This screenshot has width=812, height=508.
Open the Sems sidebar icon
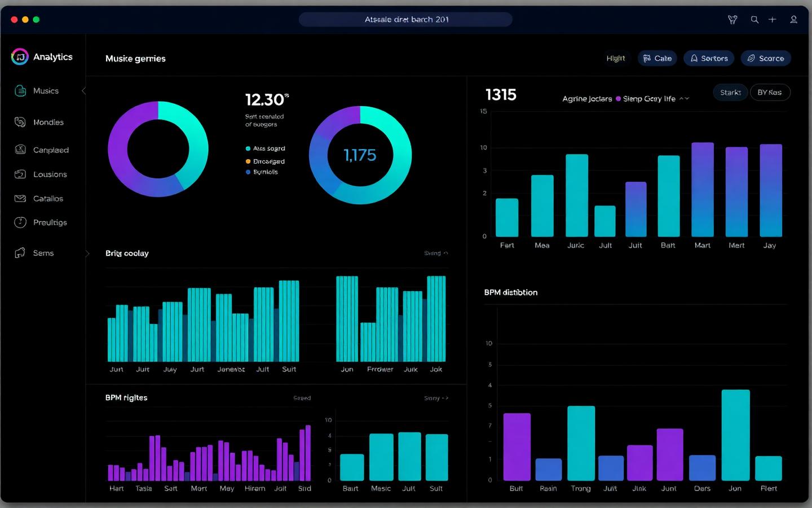20,253
